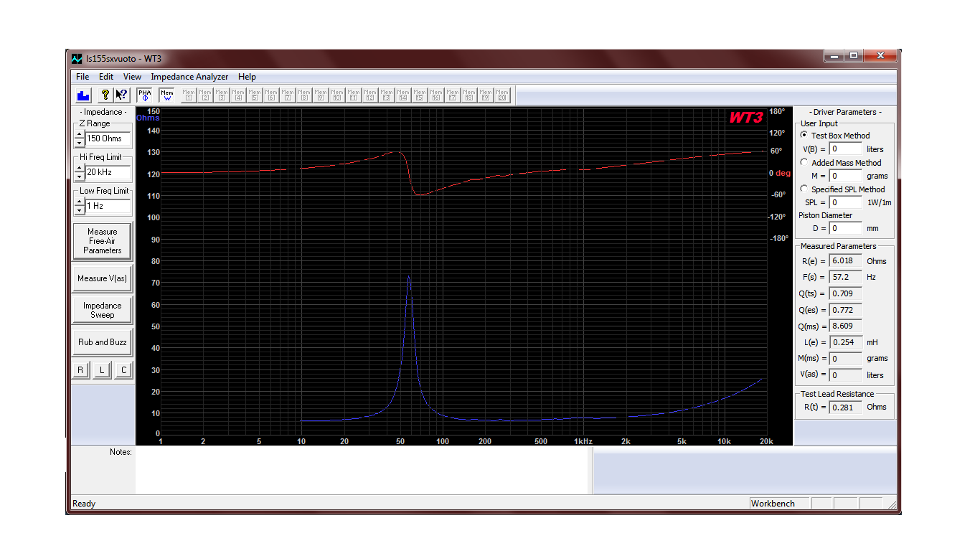Image resolution: width=980 pixels, height=551 pixels.
Task: Click the Q(ms) value 8.609
Action: click(x=845, y=326)
